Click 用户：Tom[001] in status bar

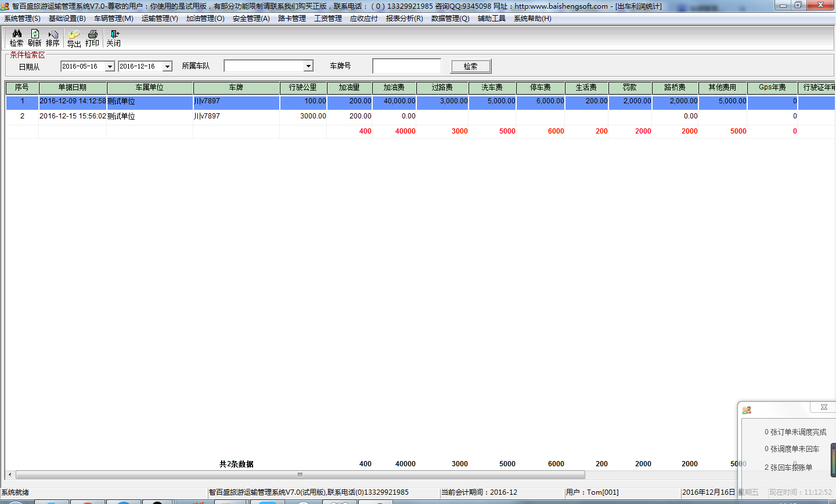(x=592, y=492)
